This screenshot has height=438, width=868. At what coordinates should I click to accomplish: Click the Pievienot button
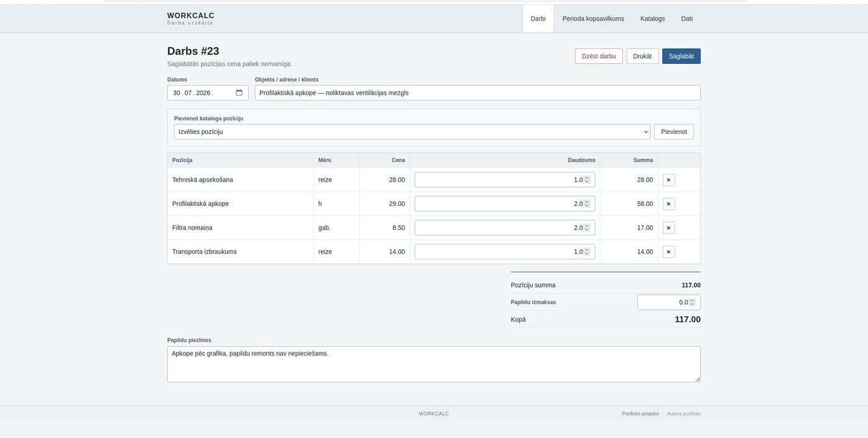click(x=674, y=132)
